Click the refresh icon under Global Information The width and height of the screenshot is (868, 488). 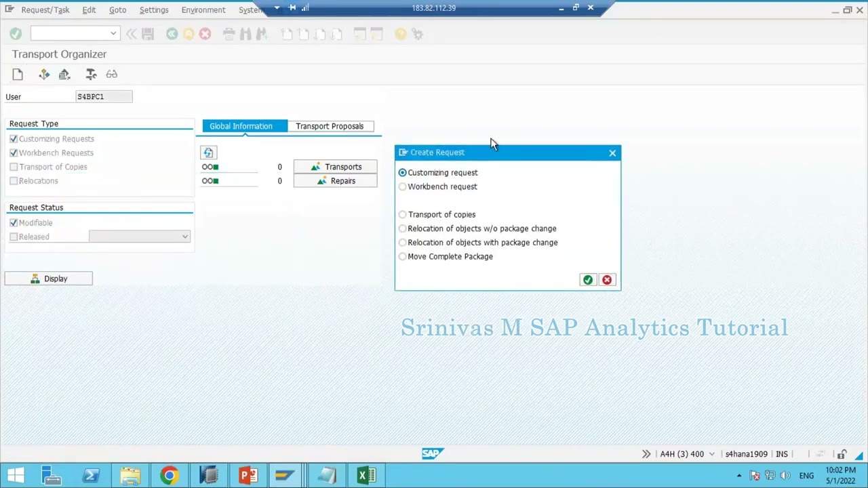click(x=208, y=152)
